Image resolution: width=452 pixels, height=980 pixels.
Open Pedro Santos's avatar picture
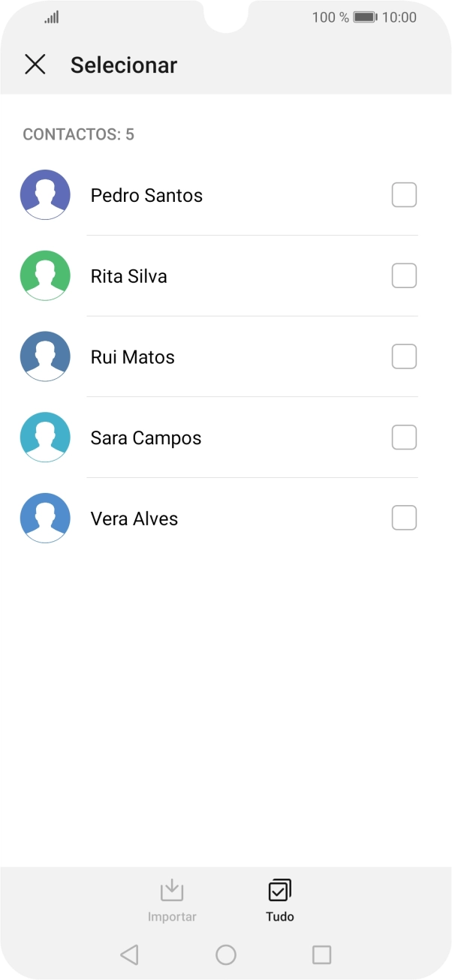[45, 194]
